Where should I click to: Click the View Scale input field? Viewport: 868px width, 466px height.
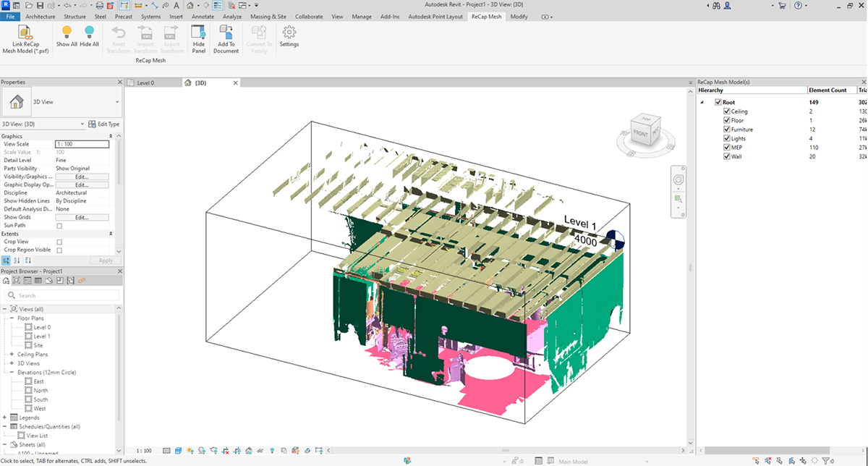point(82,144)
